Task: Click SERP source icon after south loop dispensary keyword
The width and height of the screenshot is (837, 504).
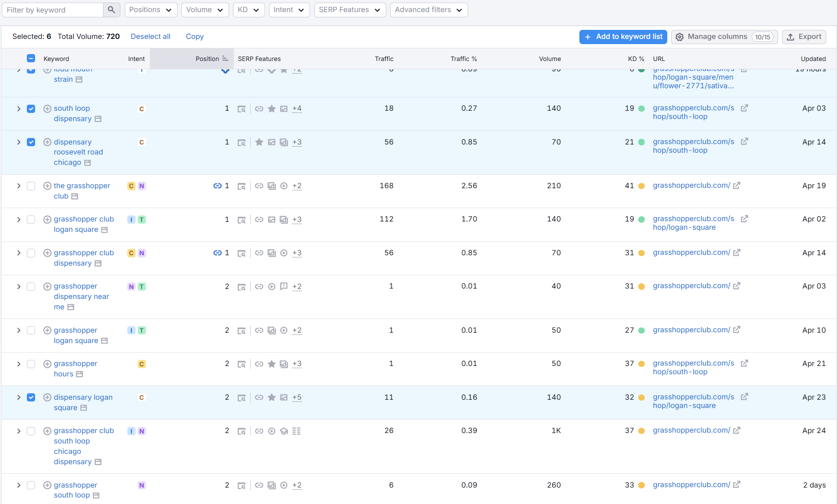Action: [98, 119]
